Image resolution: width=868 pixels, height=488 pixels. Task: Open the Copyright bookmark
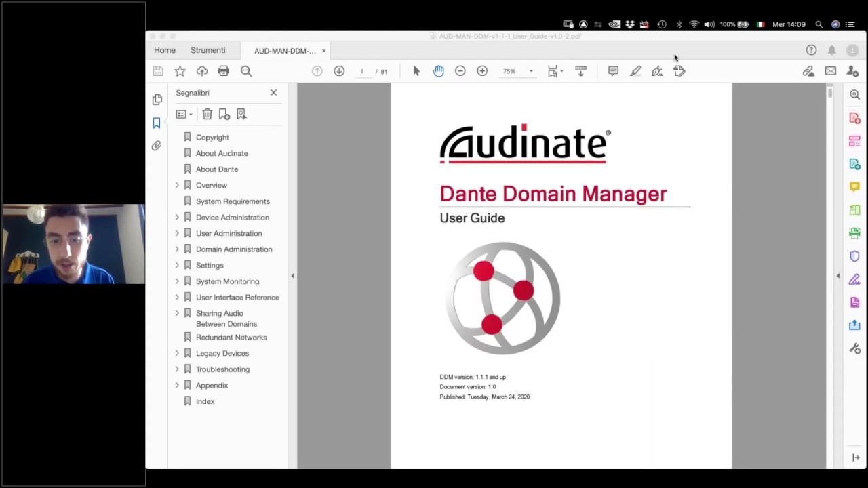[212, 138]
